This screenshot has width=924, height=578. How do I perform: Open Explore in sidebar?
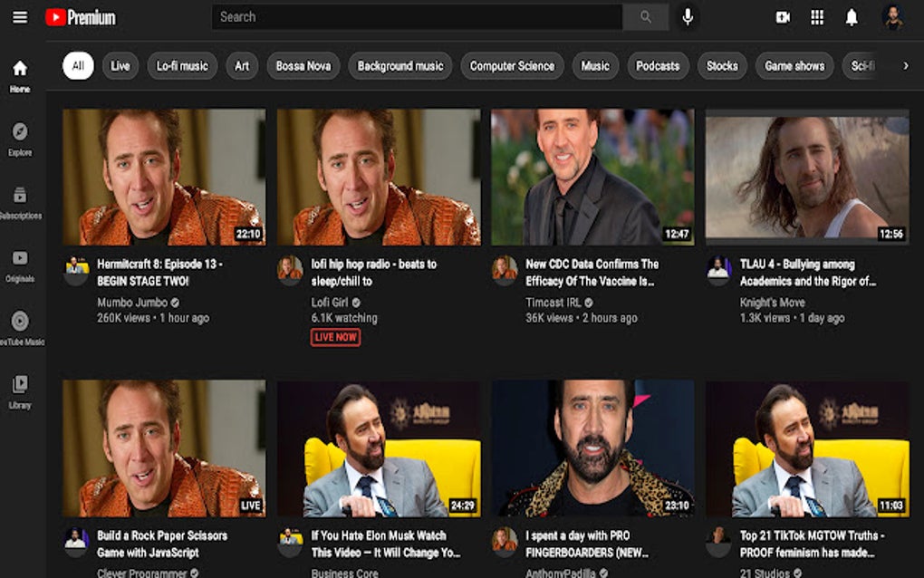point(20,140)
